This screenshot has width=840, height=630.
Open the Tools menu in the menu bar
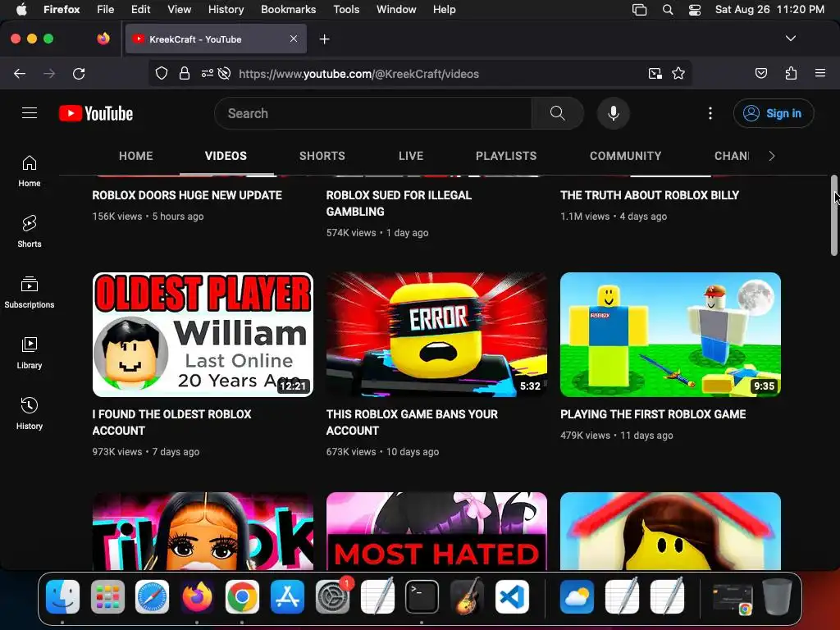click(346, 9)
